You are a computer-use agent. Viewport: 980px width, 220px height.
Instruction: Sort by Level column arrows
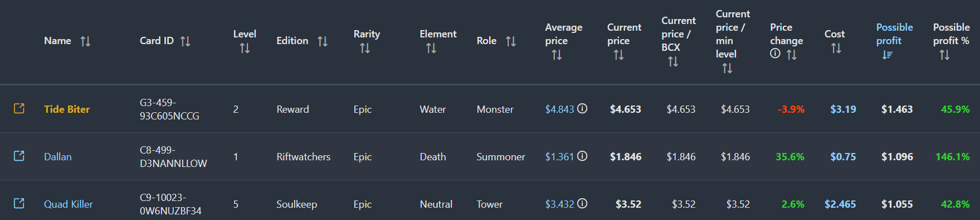click(x=245, y=49)
